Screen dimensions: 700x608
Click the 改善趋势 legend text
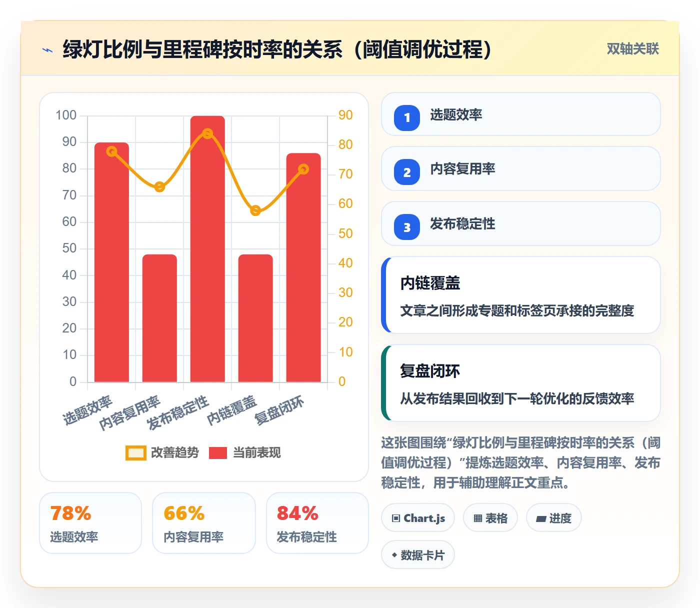point(174,452)
